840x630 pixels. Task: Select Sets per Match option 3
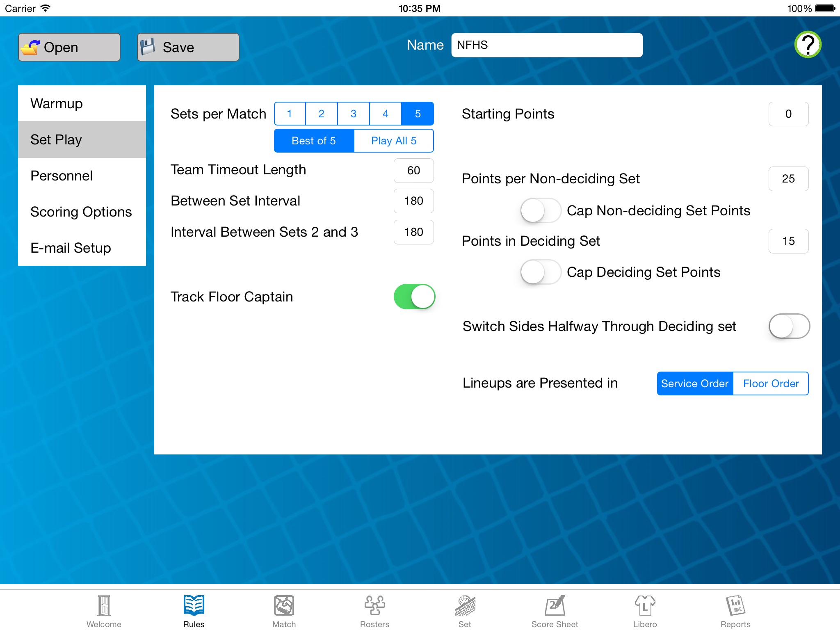tap(353, 113)
